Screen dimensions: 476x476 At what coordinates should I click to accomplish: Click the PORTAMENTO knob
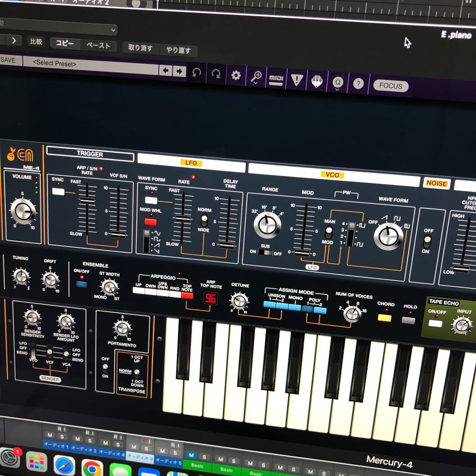coord(122,328)
